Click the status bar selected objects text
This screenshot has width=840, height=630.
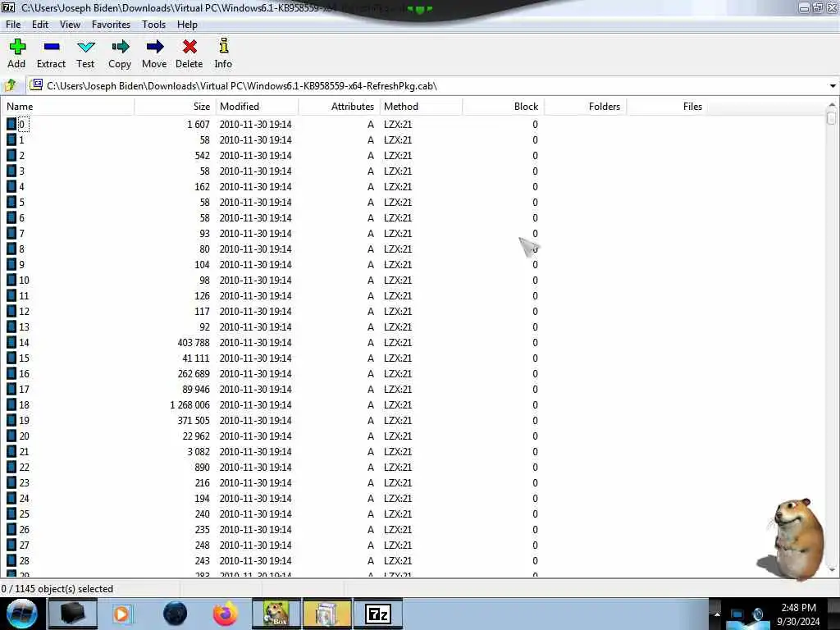(57, 589)
